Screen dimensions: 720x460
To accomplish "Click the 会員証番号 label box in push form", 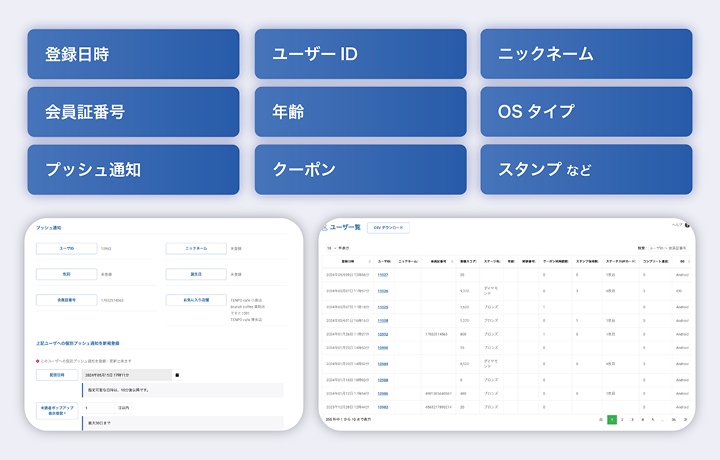I will [67, 300].
